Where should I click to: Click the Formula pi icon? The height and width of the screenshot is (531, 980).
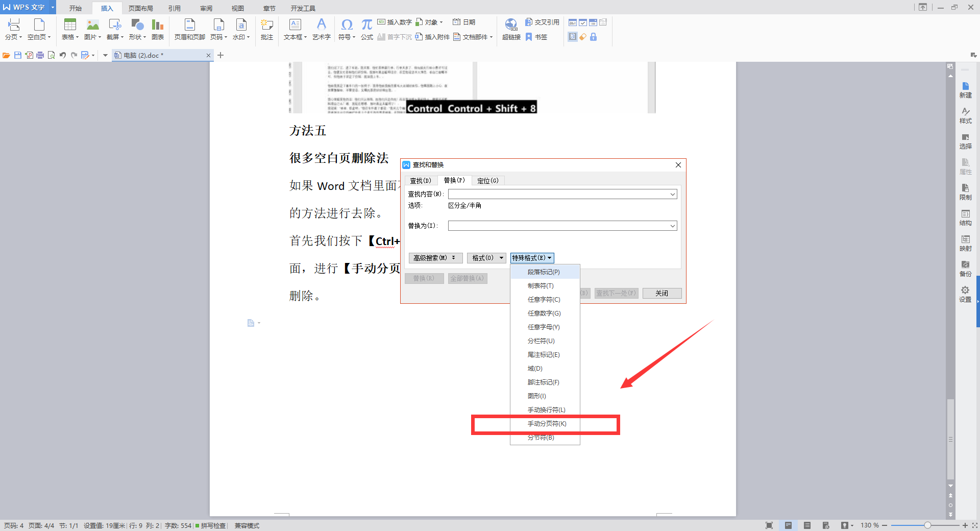[x=366, y=25]
